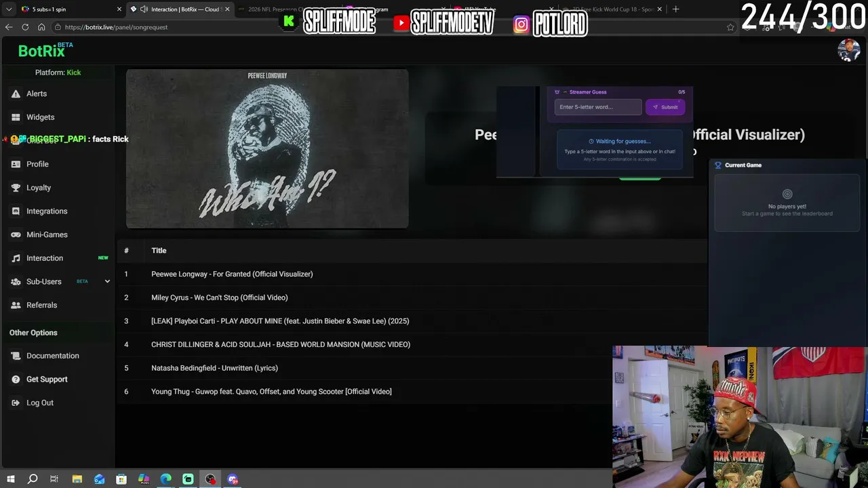Open Microsoft 365 from the taskbar
The height and width of the screenshot is (488, 868).
click(144, 479)
